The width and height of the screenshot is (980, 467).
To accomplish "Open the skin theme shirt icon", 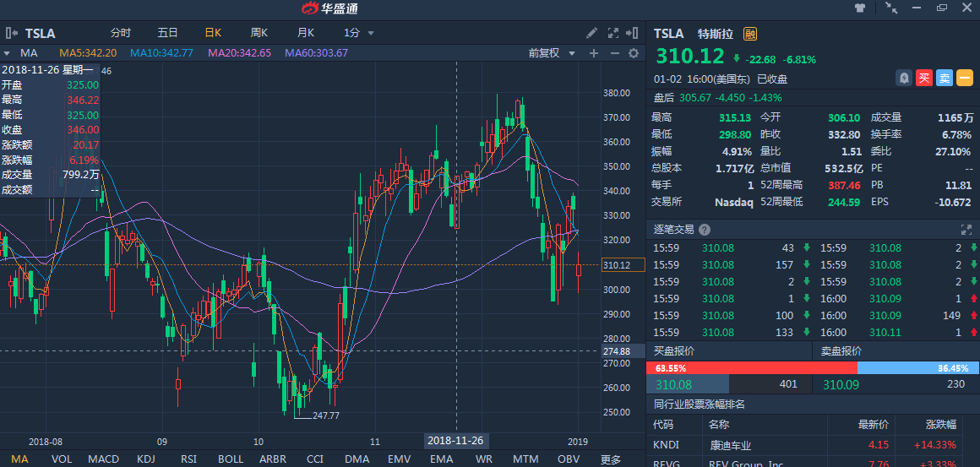I will (860, 8).
